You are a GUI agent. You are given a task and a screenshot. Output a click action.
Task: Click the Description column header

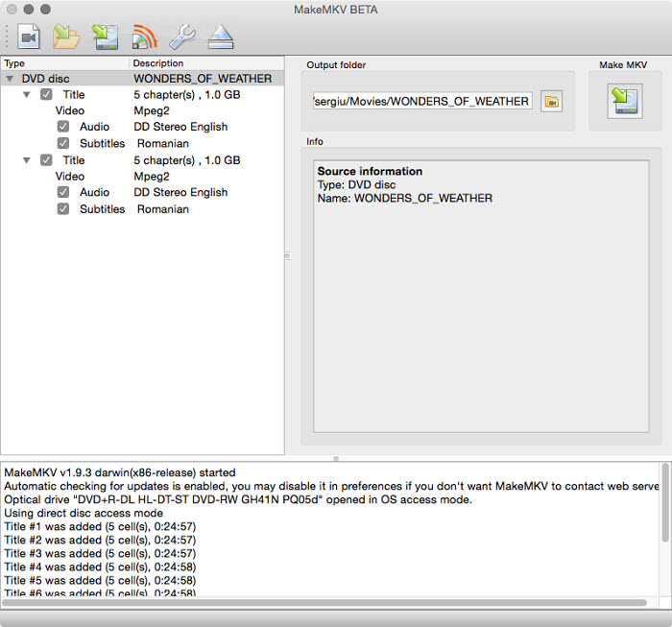point(206,63)
